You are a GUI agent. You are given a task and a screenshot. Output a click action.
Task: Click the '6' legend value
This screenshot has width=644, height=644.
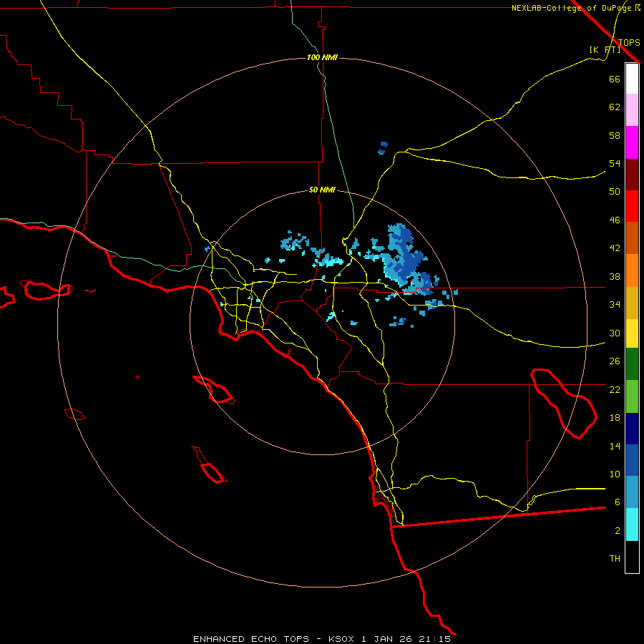(x=617, y=502)
